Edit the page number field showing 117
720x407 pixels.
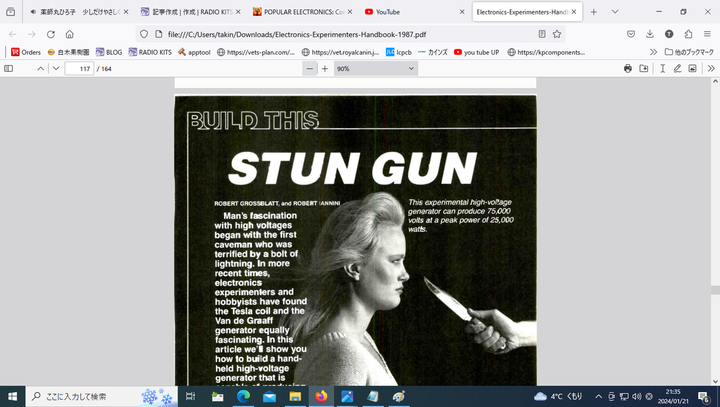[x=79, y=68]
